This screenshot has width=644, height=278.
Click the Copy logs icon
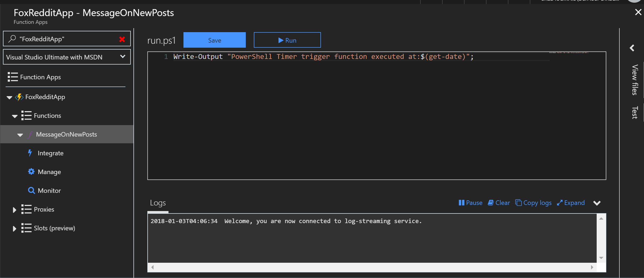point(518,203)
